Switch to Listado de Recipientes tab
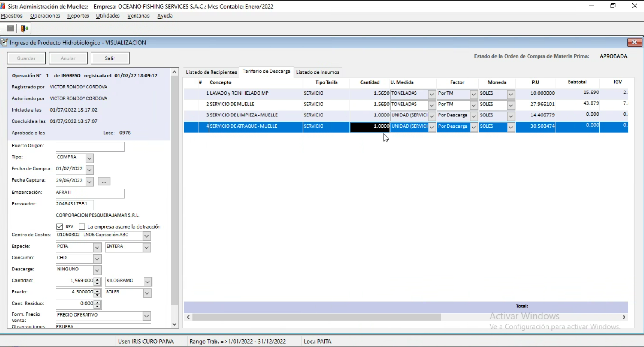 click(x=211, y=72)
